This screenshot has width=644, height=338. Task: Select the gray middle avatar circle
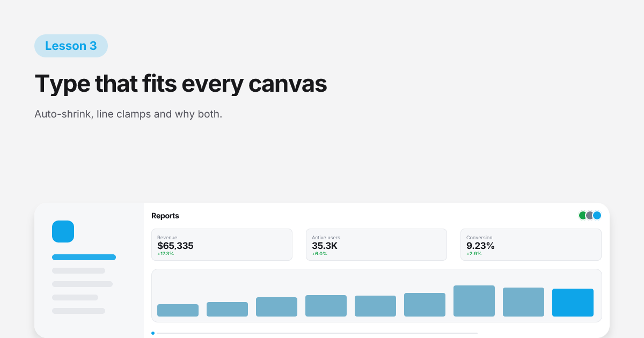click(590, 215)
